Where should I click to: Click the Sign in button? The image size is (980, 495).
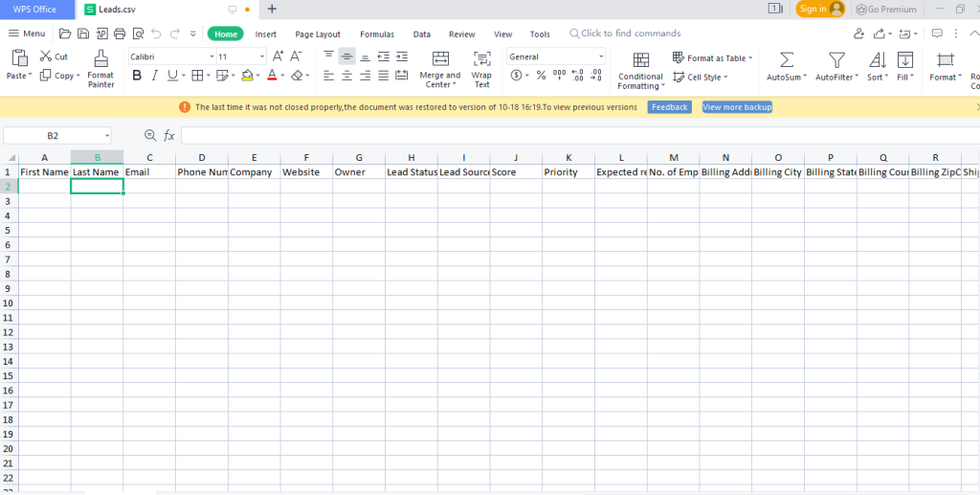820,9
